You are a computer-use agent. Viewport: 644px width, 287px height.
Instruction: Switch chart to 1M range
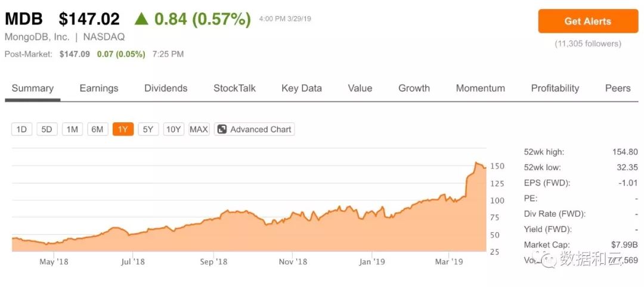click(72, 129)
